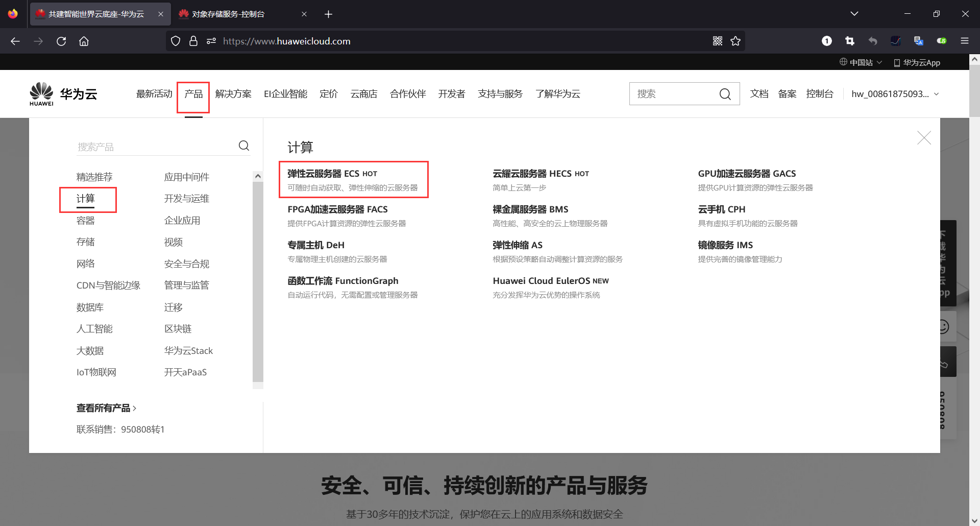The image size is (980, 526).
Task: Open the browser home page
Action: click(x=84, y=41)
